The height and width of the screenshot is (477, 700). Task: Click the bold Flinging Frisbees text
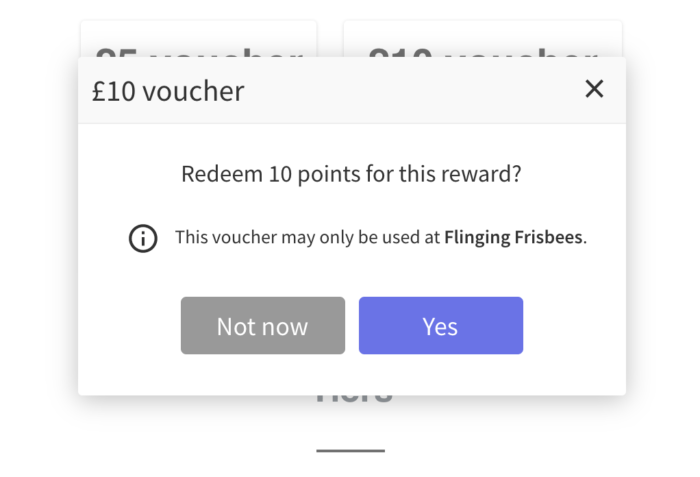click(x=513, y=237)
